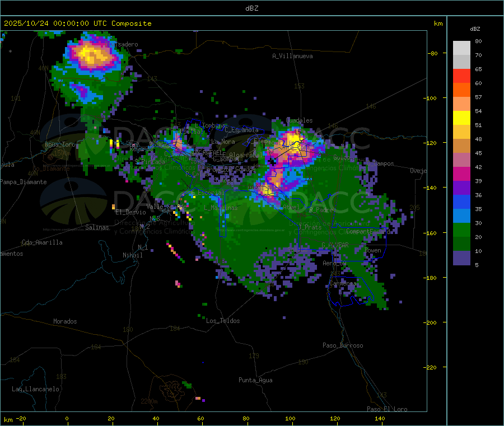Click the 'Cda_Amarilla' map label
The image size is (504, 426).
coord(42,242)
